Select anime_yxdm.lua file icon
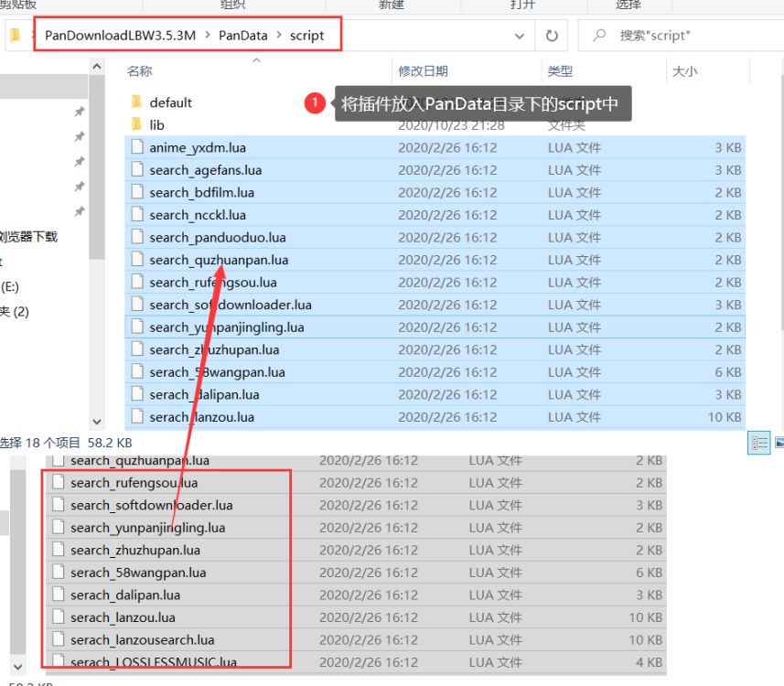Viewport: 784px width, 686px height. click(137, 147)
